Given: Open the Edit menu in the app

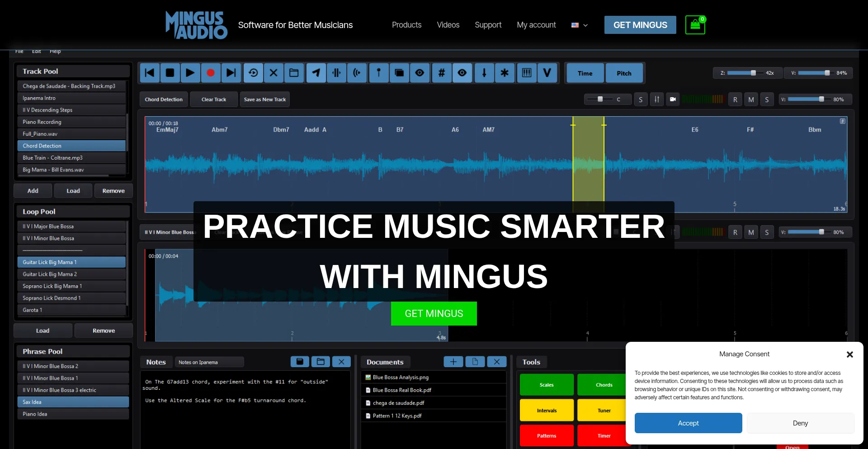Looking at the screenshot, I should [37, 52].
